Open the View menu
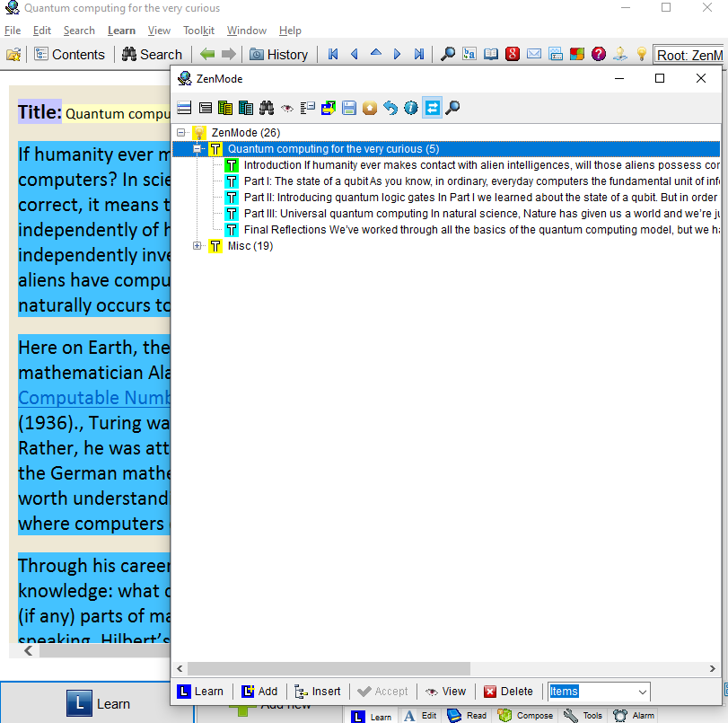The image size is (728, 723). pyautogui.click(x=159, y=31)
